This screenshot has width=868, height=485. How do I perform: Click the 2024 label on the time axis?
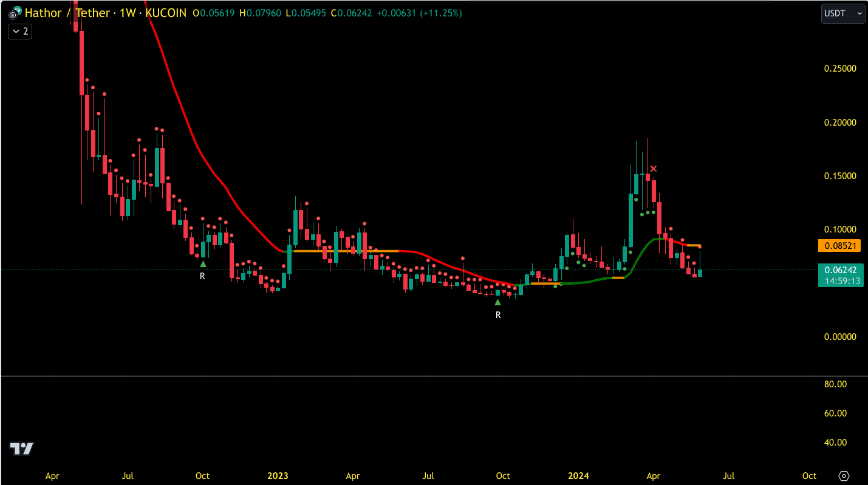[577, 475]
